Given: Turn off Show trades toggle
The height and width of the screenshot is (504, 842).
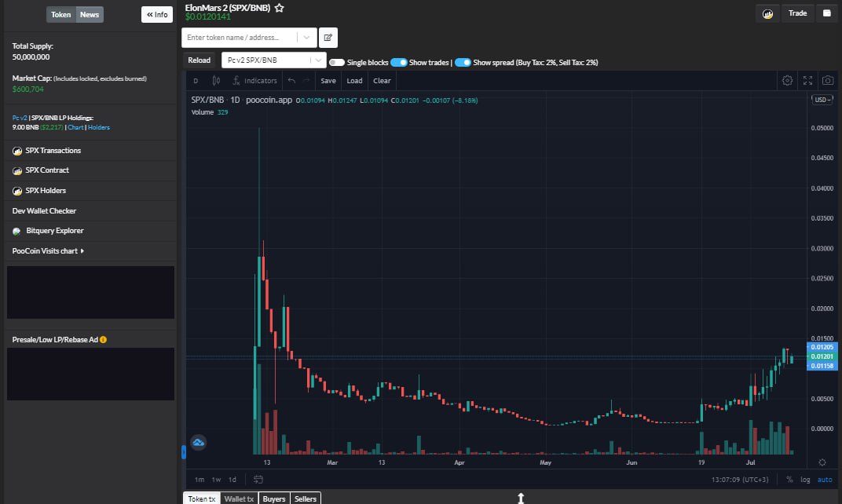Looking at the screenshot, I should click(x=399, y=62).
